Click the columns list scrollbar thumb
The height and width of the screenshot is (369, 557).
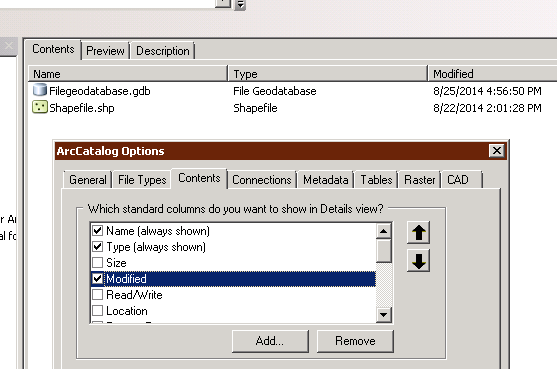point(384,251)
